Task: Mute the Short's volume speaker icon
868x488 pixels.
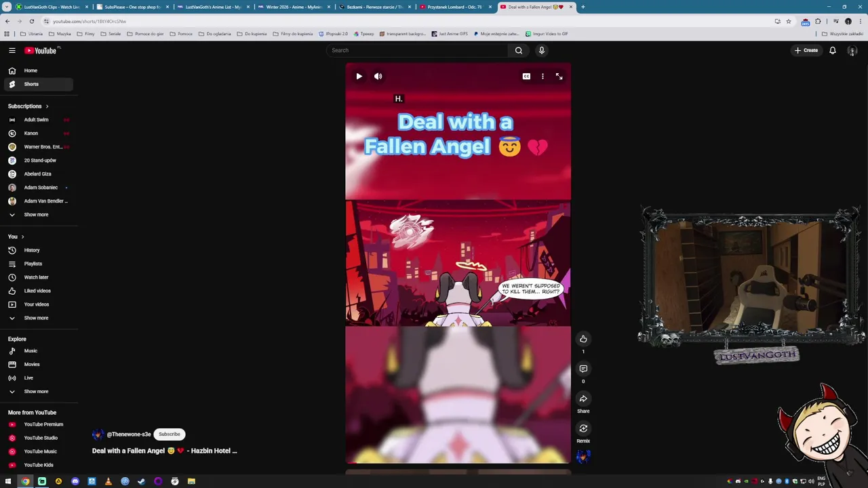Action: click(378, 77)
